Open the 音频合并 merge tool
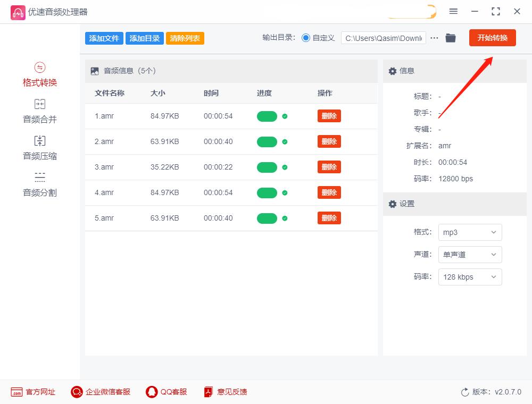Viewport: 532px width, 404px height. (x=39, y=111)
